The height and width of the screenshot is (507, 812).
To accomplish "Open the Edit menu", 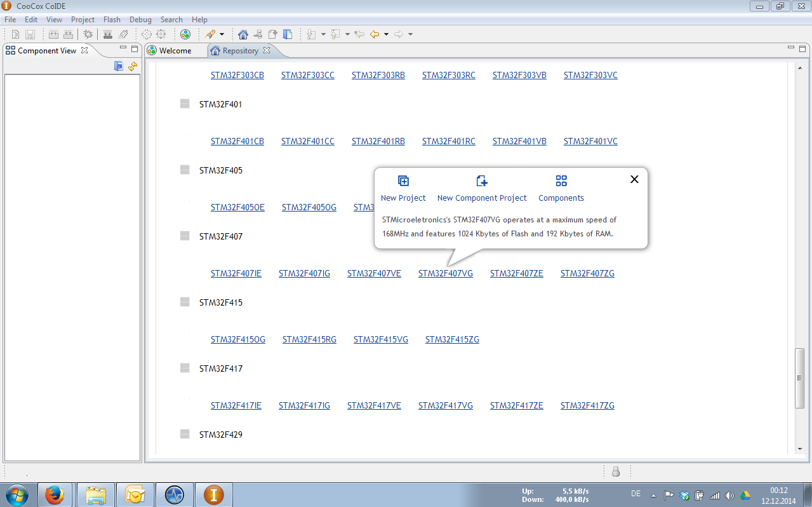I will (x=31, y=20).
